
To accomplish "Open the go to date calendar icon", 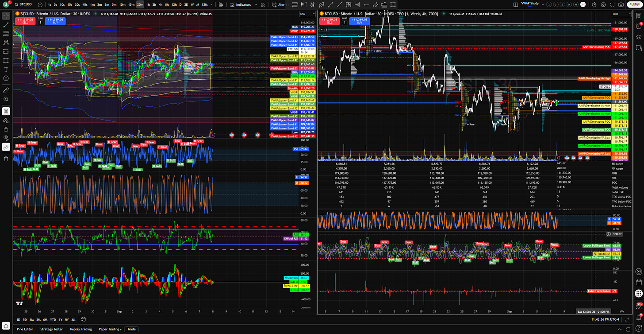I will pos(83,319).
